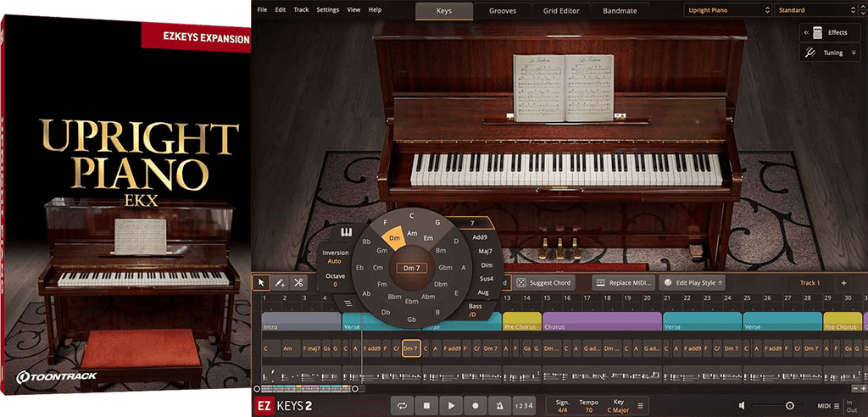Viewport: 868px width, 417px height.
Task: Open the Edit menu
Action: tap(280, 10)
